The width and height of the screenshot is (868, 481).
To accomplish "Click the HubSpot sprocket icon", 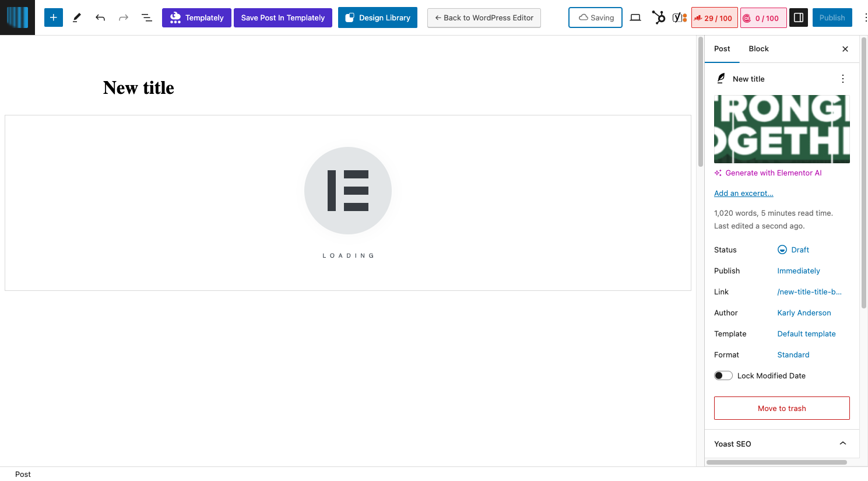I will pos(658,17).
